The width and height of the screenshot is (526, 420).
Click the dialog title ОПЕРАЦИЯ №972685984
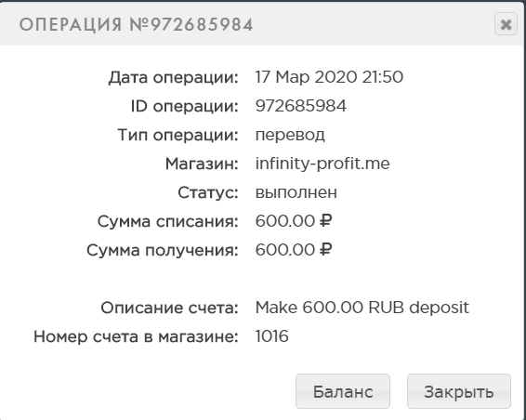(x=136, y=25)
